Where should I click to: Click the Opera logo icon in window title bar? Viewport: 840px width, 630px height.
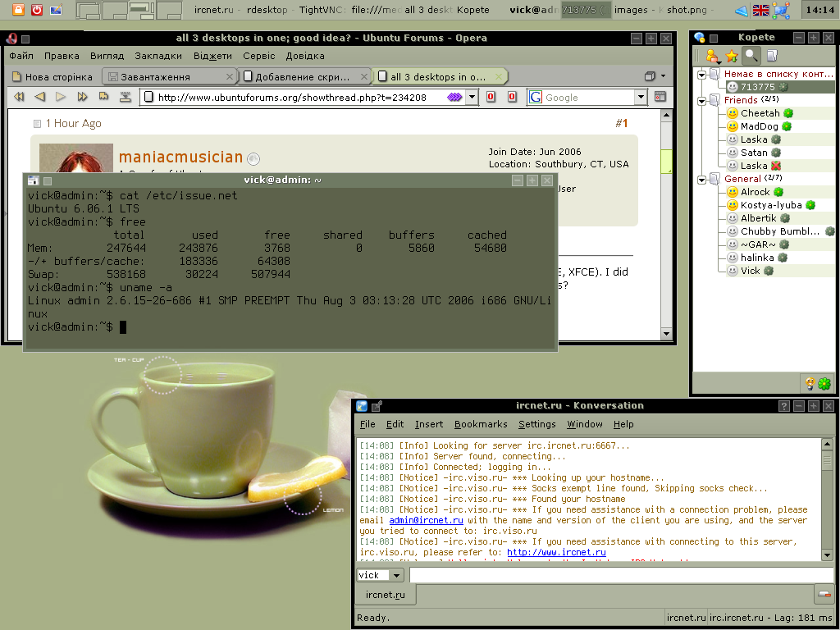click(x=11, y=38)
